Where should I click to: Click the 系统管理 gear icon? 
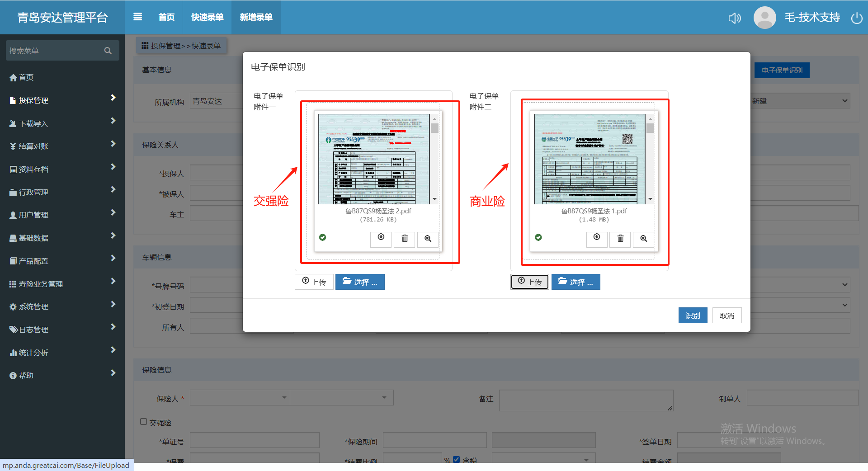pos(13,307)
